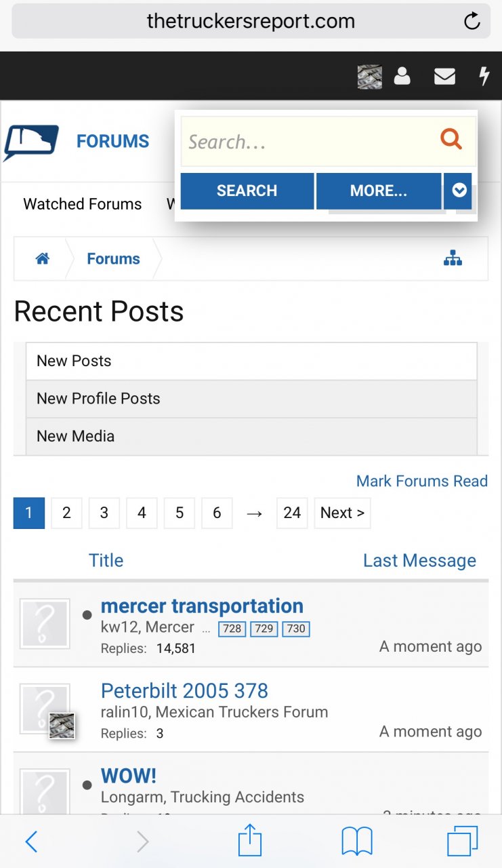
Task: Open the inbox envelope icon
Action: click(444, 77)
